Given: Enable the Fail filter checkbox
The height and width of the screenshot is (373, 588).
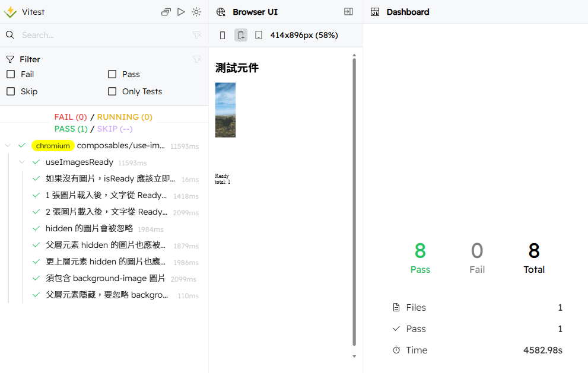Looking at the screenshot, I should pyautogui.click(x=10, y=74).
